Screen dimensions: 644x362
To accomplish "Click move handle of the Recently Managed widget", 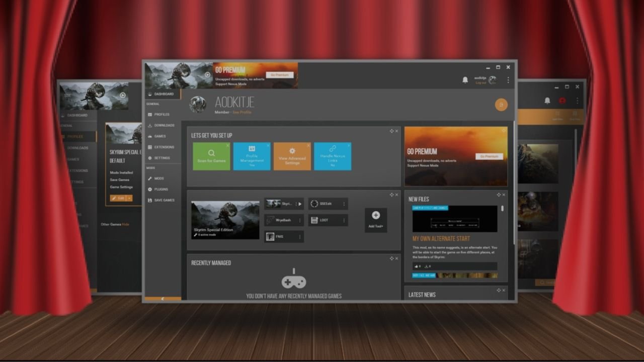I will click(x=391, y=258).
